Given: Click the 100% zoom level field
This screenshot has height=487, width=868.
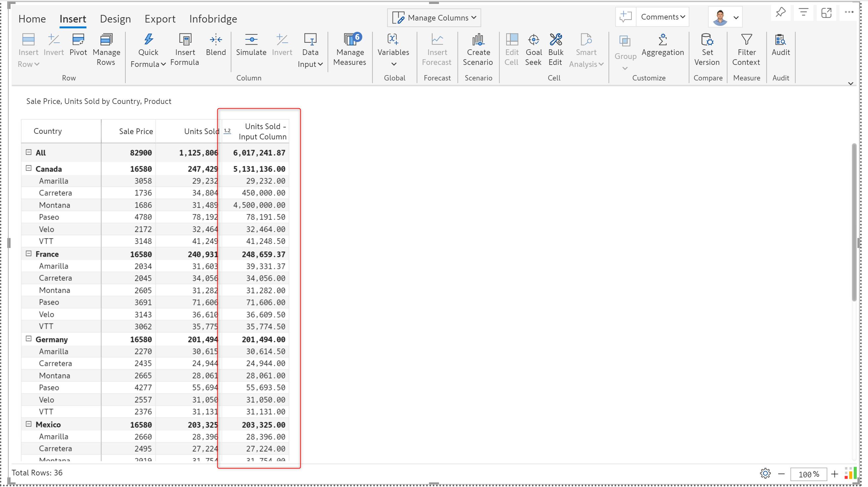Looking at the screenshot, I should tap(808, 474).
